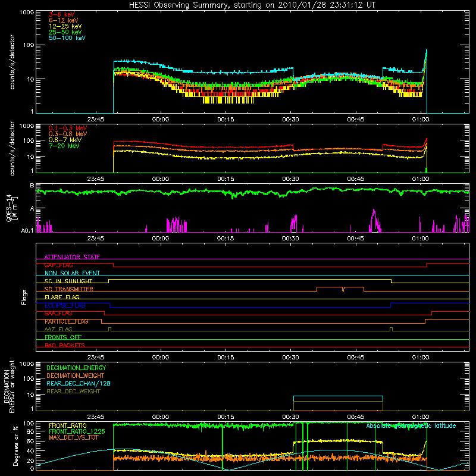
Task: Click the REAR_DEC_CHAN/128 legend entry
Action: tap(79, 383)
